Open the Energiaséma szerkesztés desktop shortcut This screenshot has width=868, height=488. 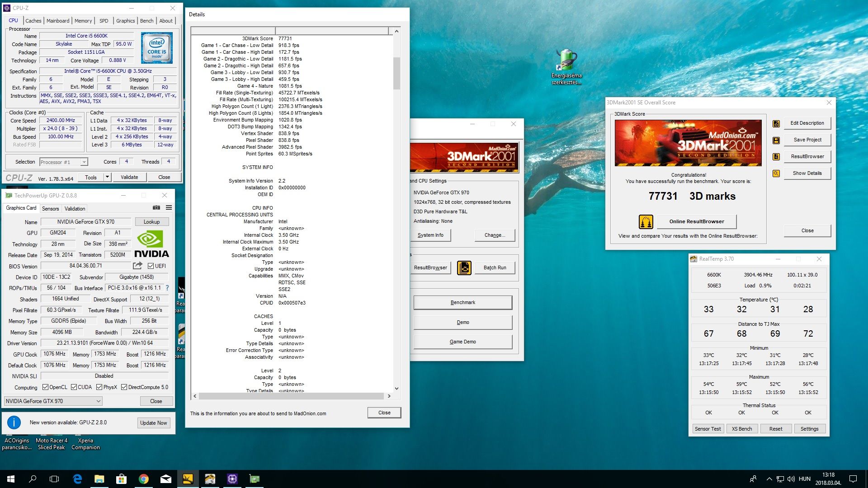(566, 67)
